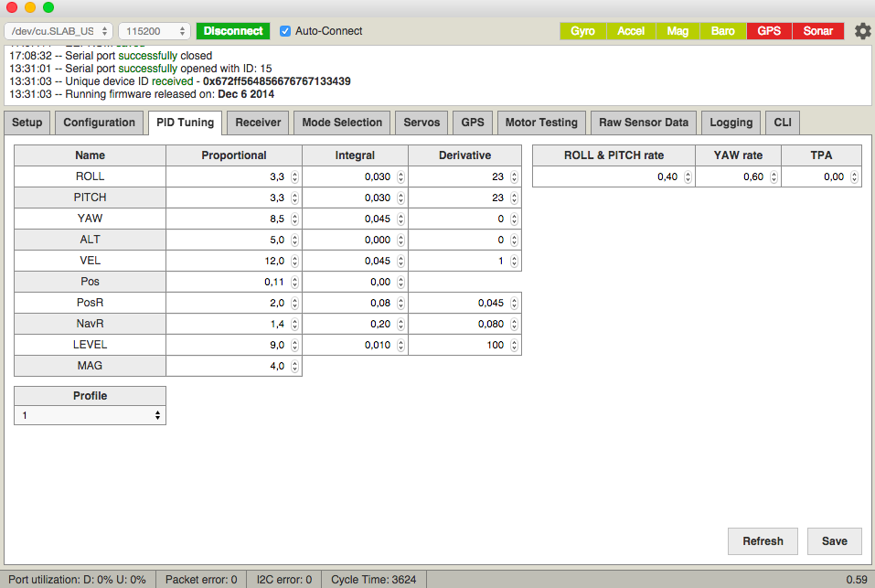Click the Mag sensor indicator

(678, 31)
